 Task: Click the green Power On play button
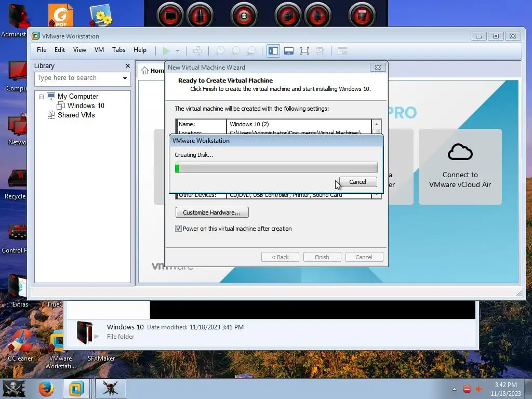[x=166, y=51]
